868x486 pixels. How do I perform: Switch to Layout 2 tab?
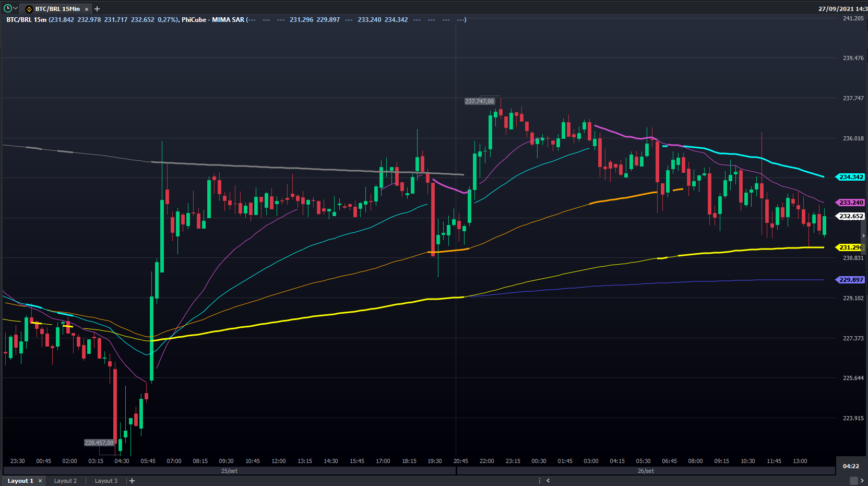click(x=65, y=481)
